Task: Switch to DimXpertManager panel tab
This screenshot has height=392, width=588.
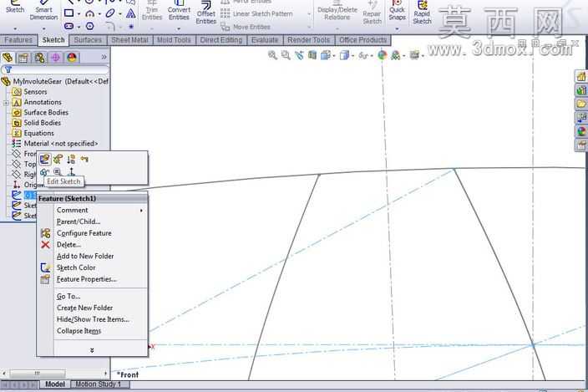Action: point(55,58)
